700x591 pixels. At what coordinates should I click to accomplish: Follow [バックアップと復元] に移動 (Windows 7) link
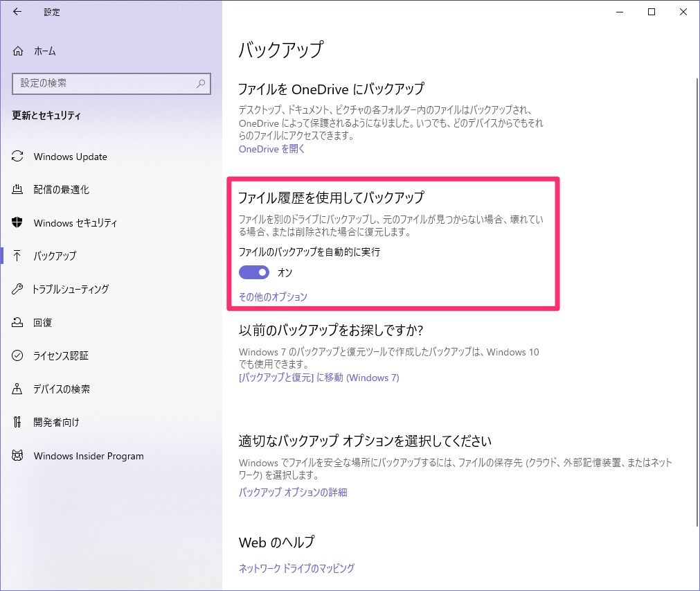[x=318, y=378]
